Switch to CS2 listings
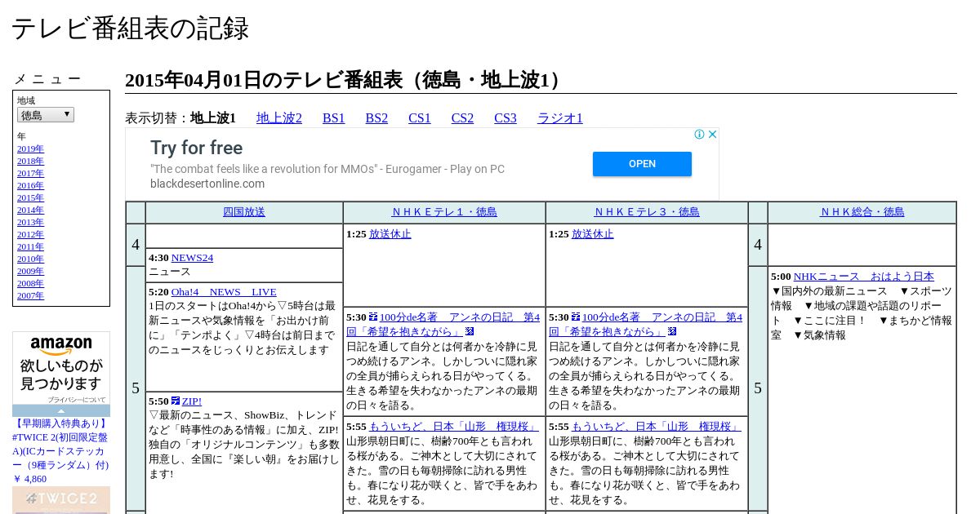The height and width of the screenshot is (514, 980). [x=462, y=118]
